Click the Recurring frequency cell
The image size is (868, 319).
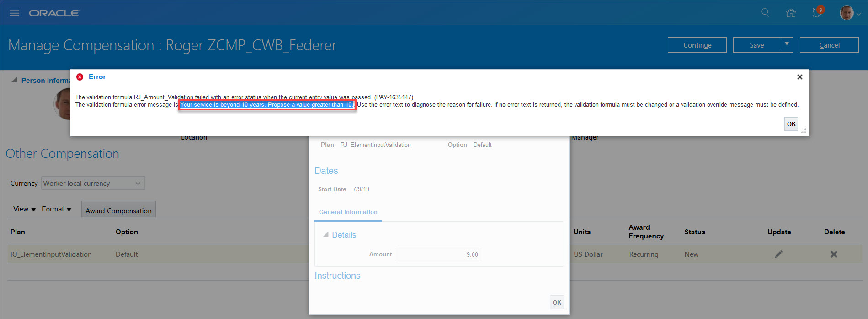tap(644, 254)
